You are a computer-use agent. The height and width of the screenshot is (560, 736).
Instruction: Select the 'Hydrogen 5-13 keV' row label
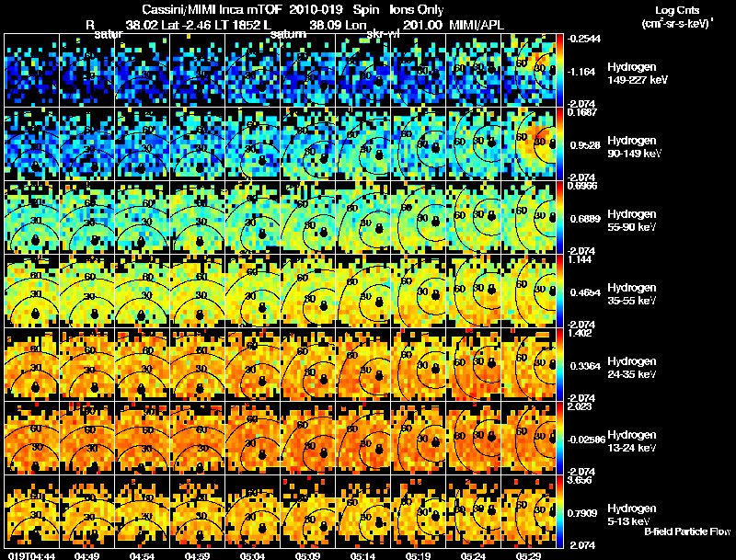(632, 515)
